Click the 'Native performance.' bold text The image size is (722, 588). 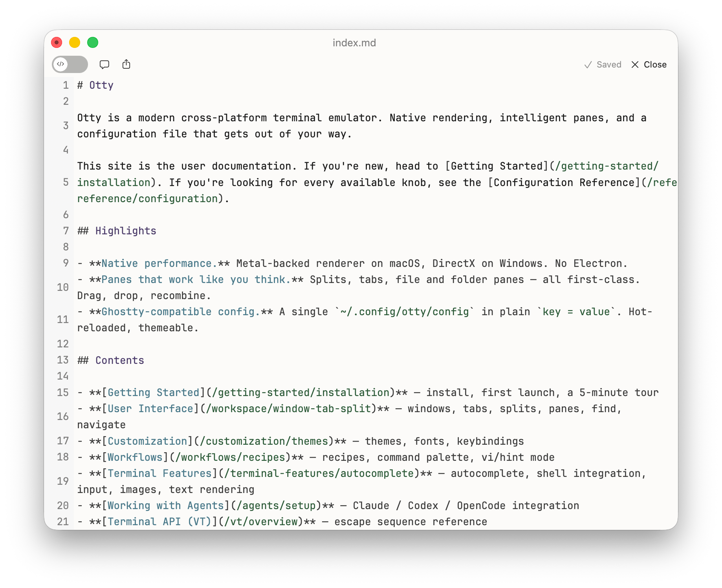click(159, 263)
